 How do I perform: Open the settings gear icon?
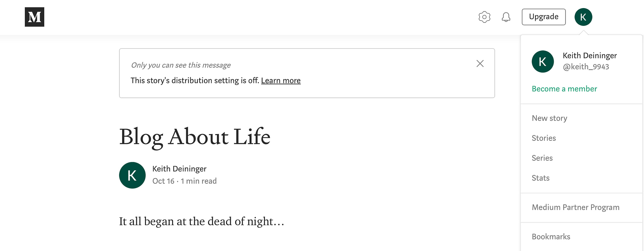484,17
